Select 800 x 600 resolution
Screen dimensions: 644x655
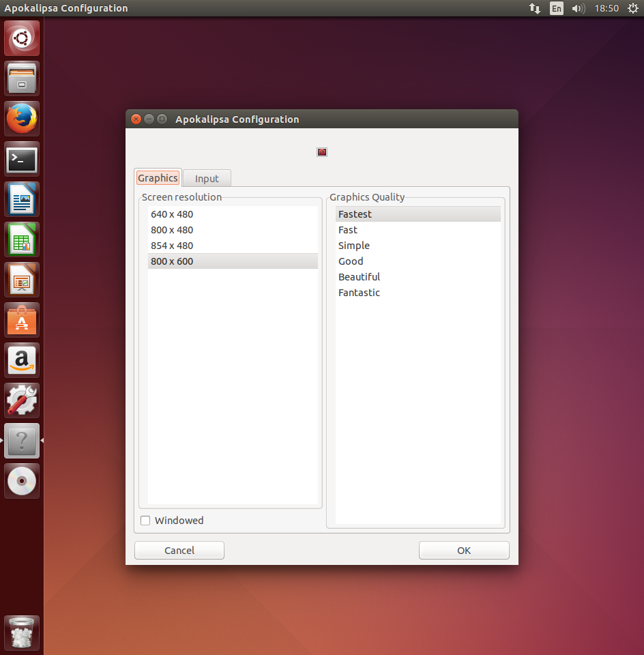point(233,261)
